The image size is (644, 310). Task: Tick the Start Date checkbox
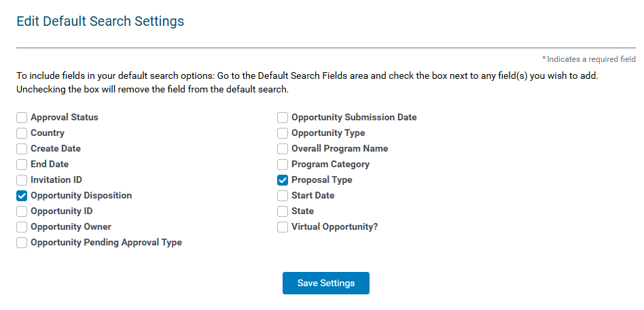click(283, 196)
